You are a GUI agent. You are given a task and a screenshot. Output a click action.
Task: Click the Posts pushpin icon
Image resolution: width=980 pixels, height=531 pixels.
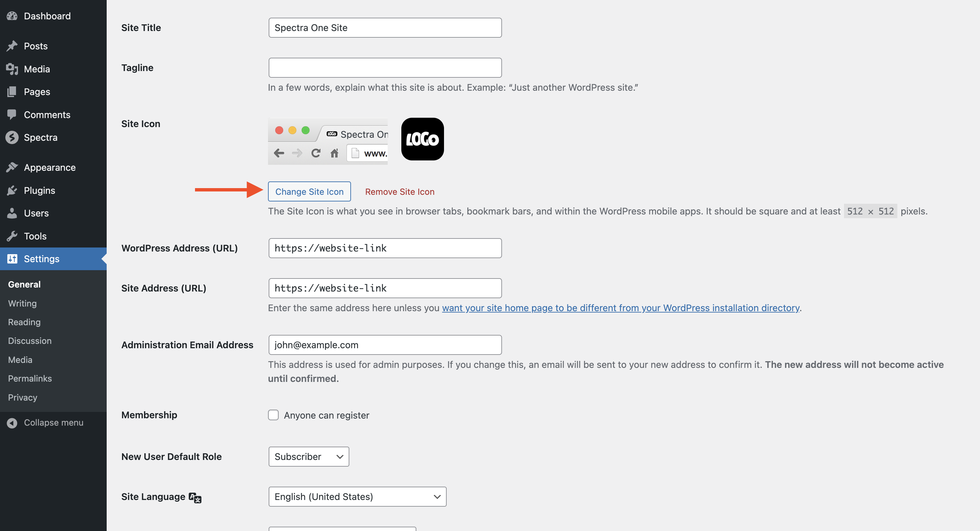(x=12, y=46)
